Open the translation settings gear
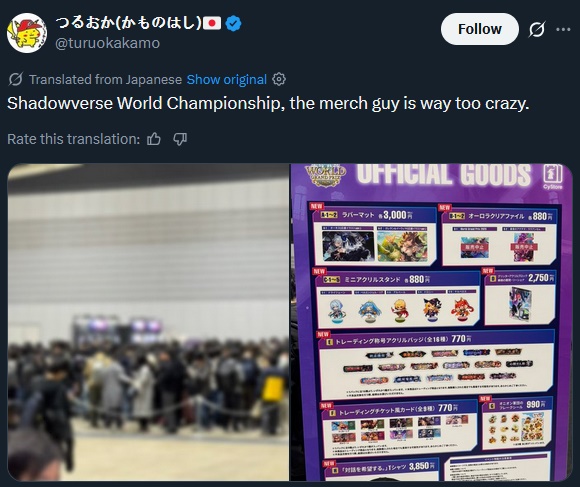 point(279,79)
